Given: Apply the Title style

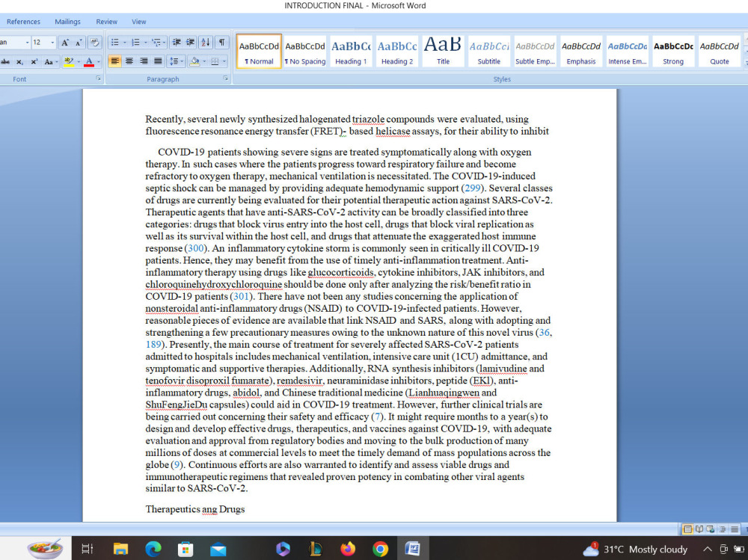Looking at the screenshot, I should [x=443, y=52].
